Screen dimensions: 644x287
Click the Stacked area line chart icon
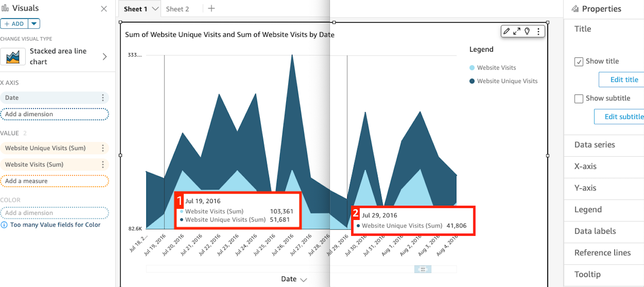(13, 57)
